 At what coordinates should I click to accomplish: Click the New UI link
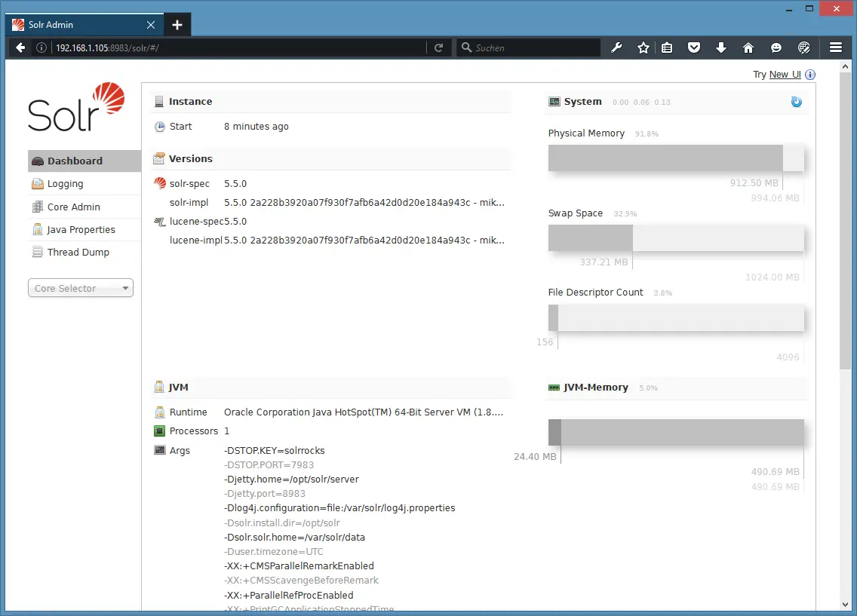click(785, 75)
